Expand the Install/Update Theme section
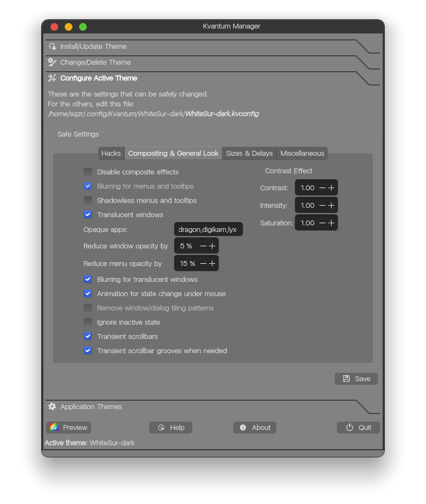Screen dimensions: 426x504 pyautogui.click(x=212, y=47)
